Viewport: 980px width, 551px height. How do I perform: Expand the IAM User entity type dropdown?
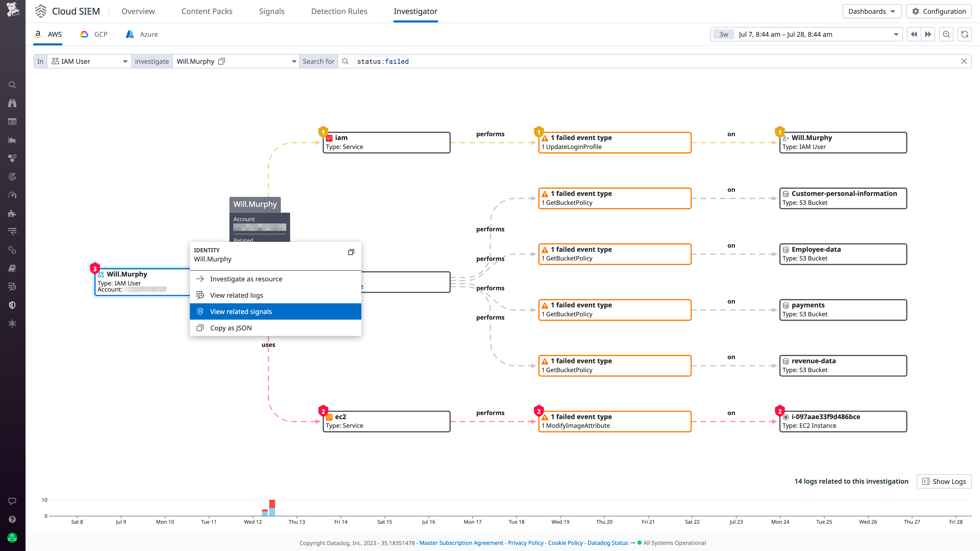pyautogui.click(x=125, y=61)
